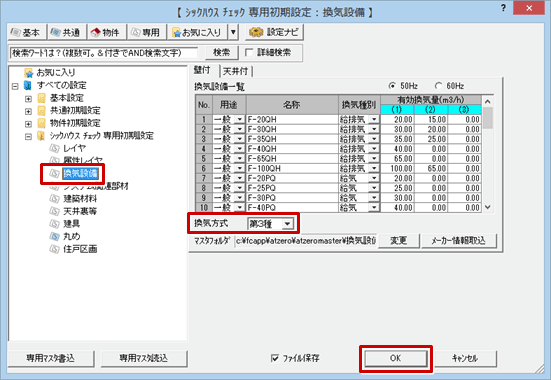This screenshot has width=551, height=380.
Task: Switch to the 天井付 tab
Action: pos(235,71)
